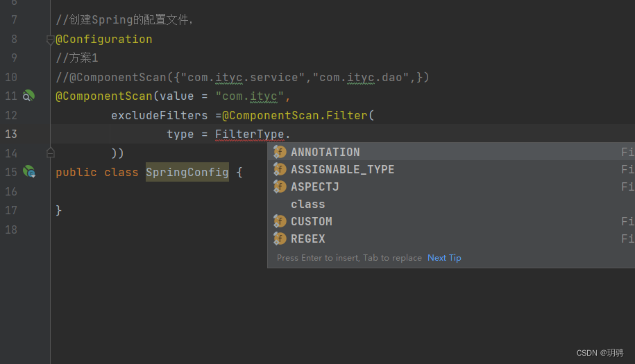Click the field icon beside ASPECTJ
The image size is (635, 364).
pos(280,187)
